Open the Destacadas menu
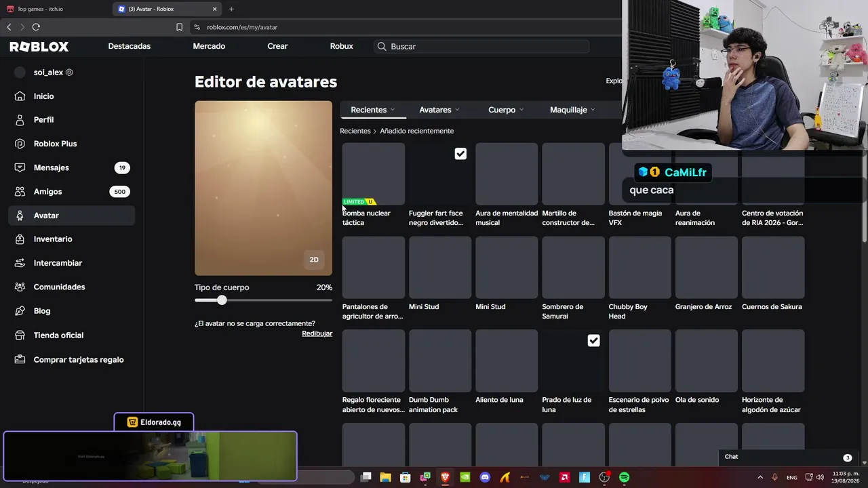The width and height of the screenshot is (868, 488). click(x=129, y=46)
